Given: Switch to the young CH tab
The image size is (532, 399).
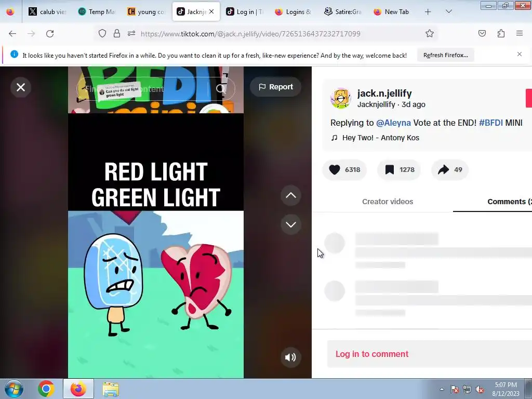Looking at the screenshot, I should coord(146,11).
